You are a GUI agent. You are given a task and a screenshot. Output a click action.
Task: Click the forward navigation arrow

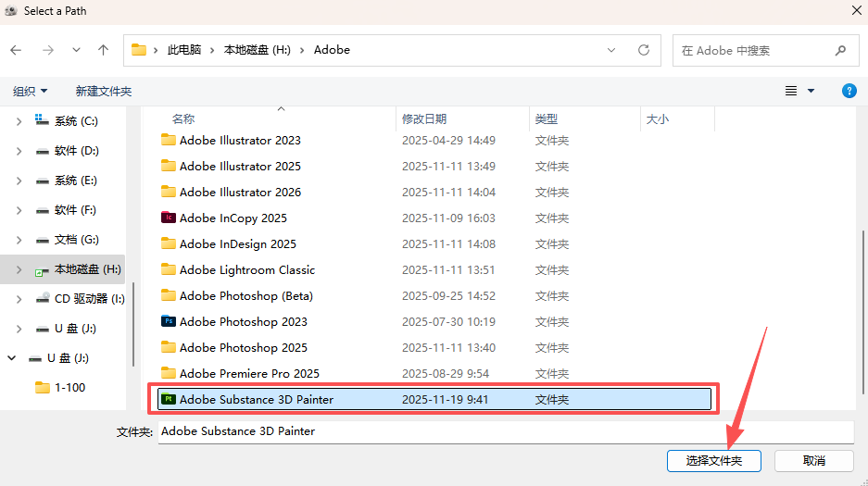(x=48, y=50)
